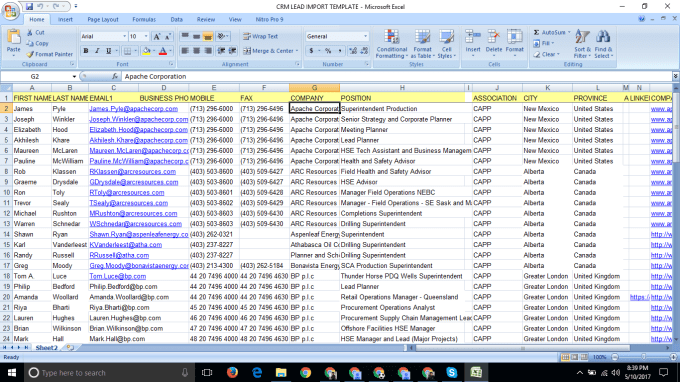Increase font size with Grow Font icon

coord(157,37)
